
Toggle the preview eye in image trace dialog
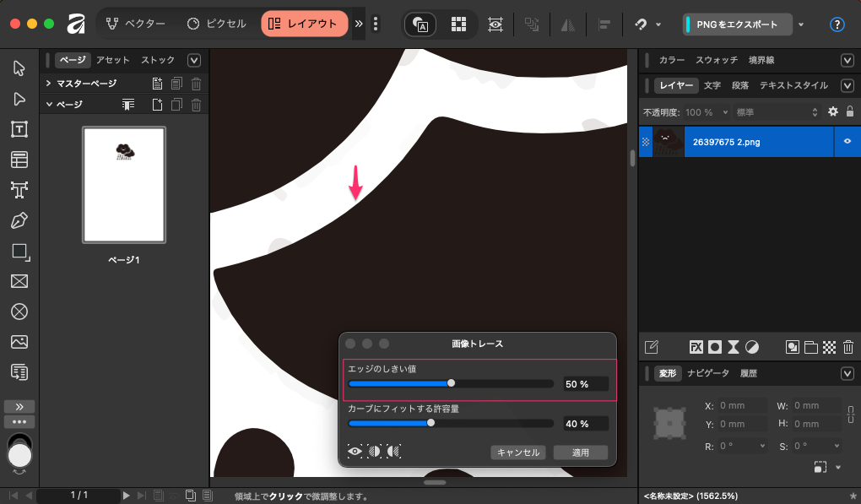pos(355,452)
